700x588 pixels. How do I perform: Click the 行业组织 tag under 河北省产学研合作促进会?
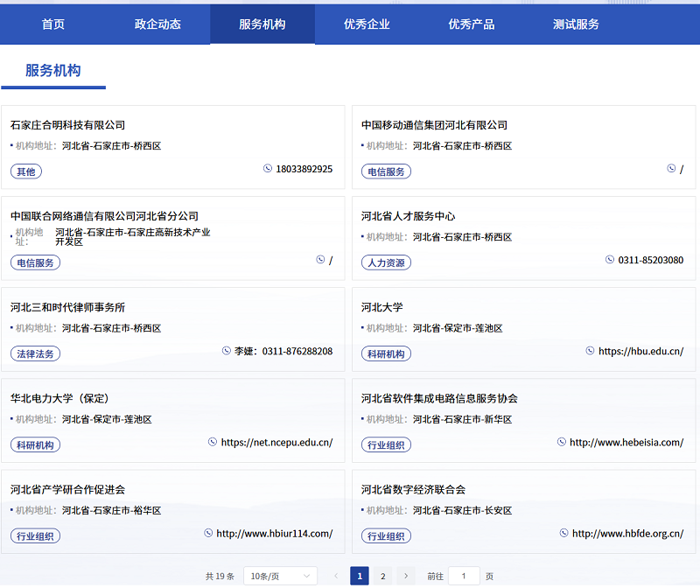tap(35, 535)
